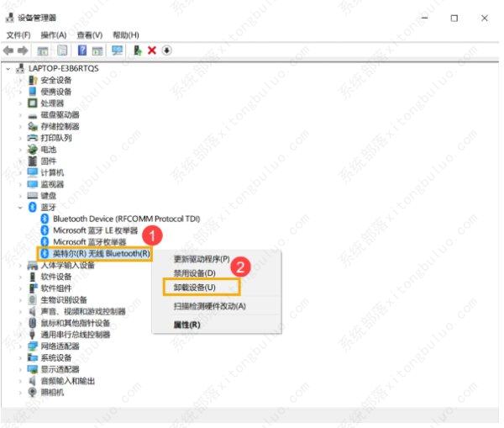Click the action pane toolbar icon
The width and height of the screenshot is (504, 428).
pyautogui.click(x=97, y=50)
